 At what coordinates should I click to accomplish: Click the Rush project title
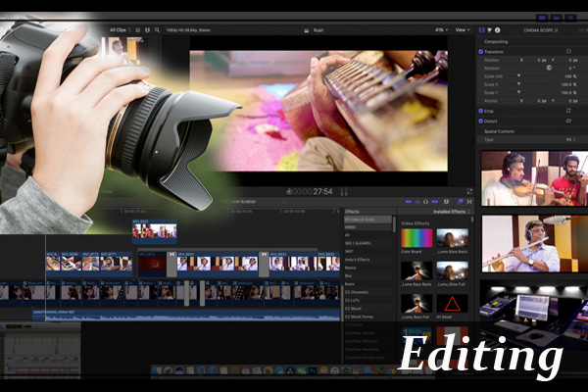[318, 30]
